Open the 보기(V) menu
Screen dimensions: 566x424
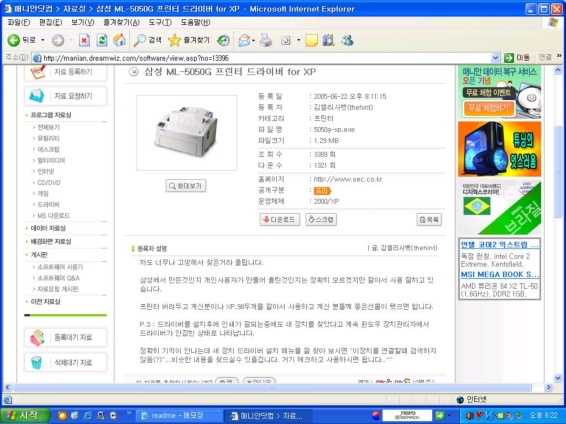click(x=82, y=22)
